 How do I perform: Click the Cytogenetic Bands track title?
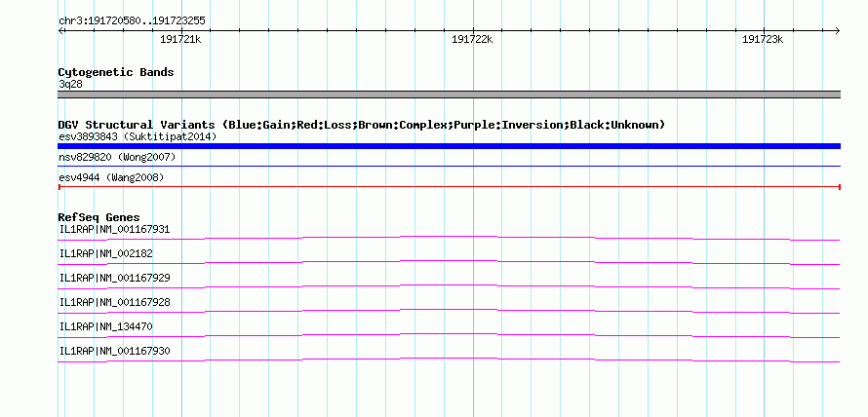pos(116,72)
